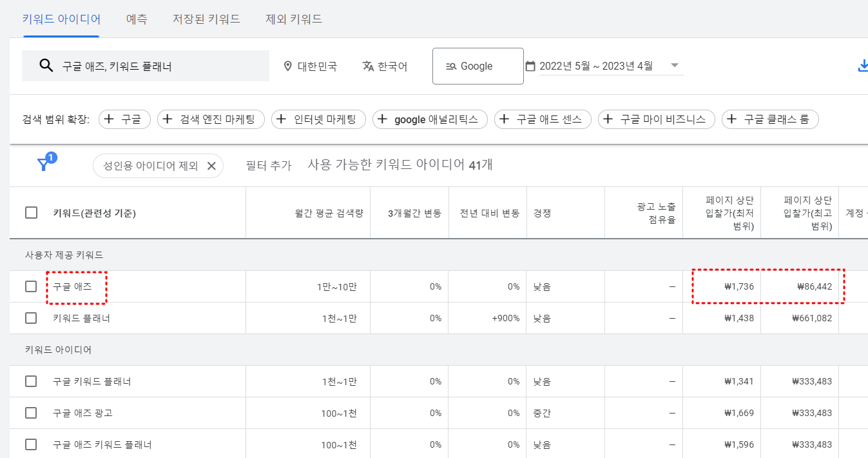Toggle the select-all header checkbox
Screen dimensions: 868x458
tap(31, 213)
